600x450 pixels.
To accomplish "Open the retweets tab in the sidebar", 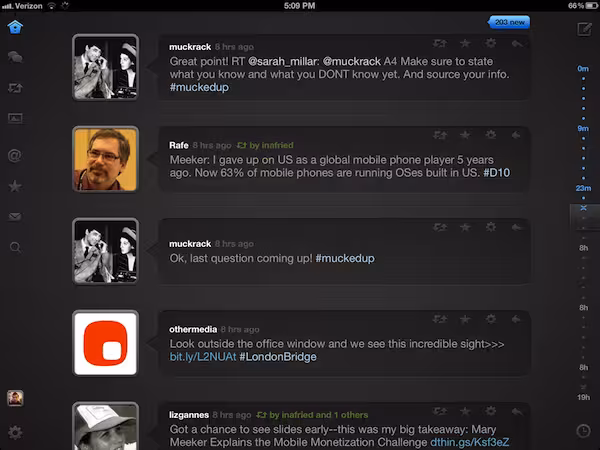I will coord(15,88).
